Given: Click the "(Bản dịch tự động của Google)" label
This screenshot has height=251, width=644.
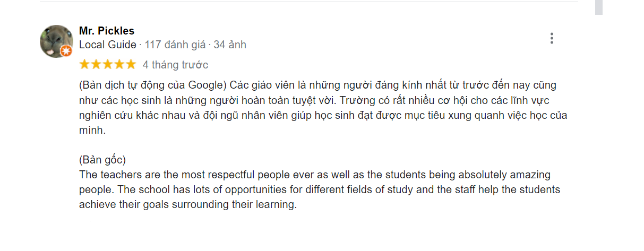Looking at the screenshot, I should click(x=153, y=85).
